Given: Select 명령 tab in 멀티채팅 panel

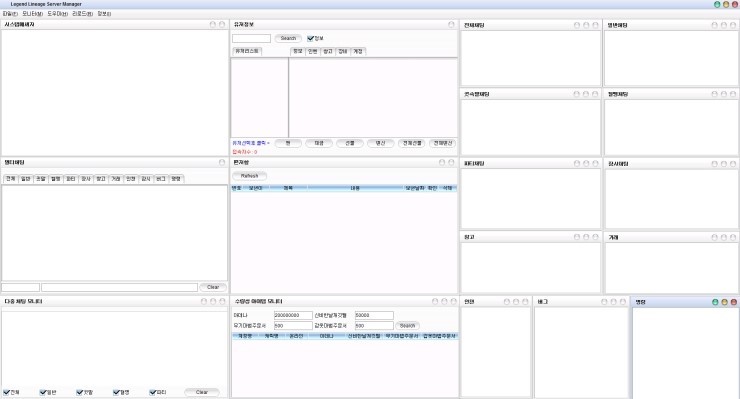Looking at the screenshot, I should (x=176, y=178).
